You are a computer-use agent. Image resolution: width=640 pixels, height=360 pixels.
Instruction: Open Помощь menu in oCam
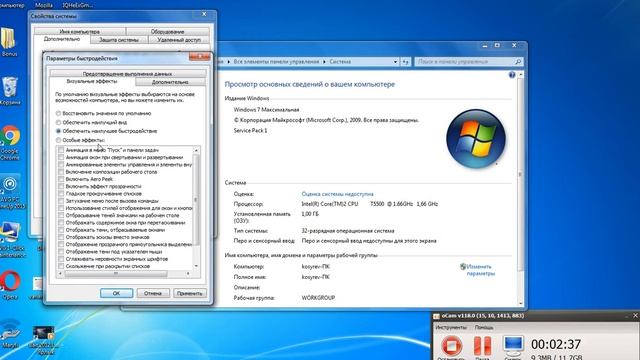pos(484,327)
